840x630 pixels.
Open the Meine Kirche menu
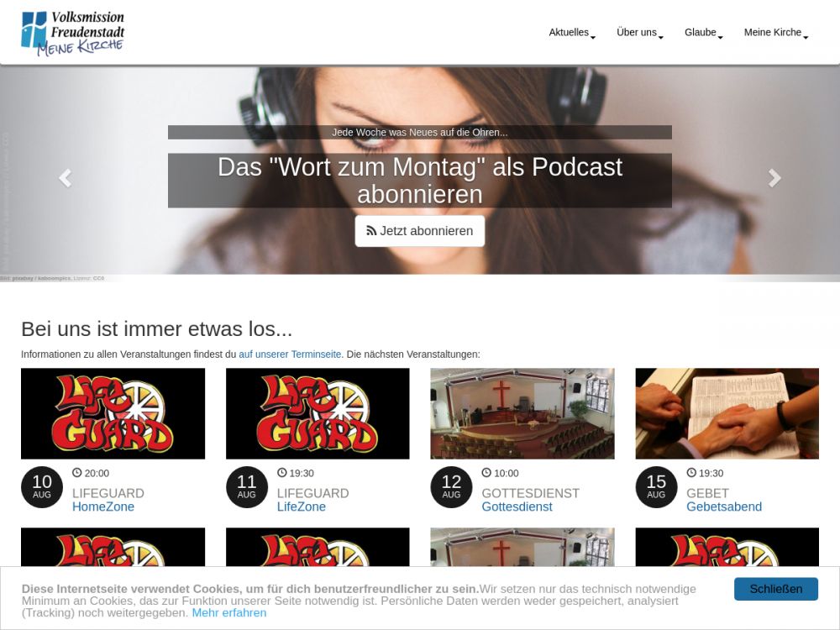pyautogui.click(x=775, y=33)
